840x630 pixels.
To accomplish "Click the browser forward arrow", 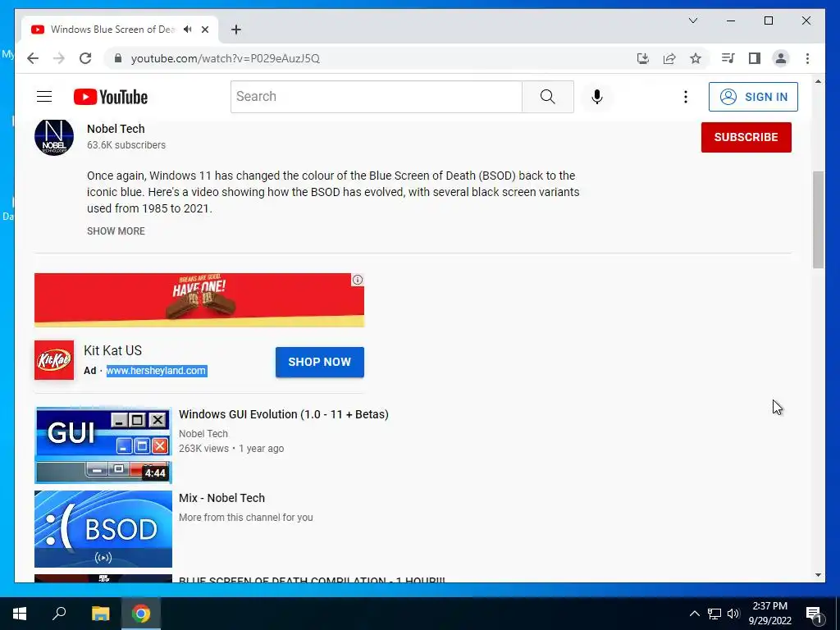I will click(59, 58).
